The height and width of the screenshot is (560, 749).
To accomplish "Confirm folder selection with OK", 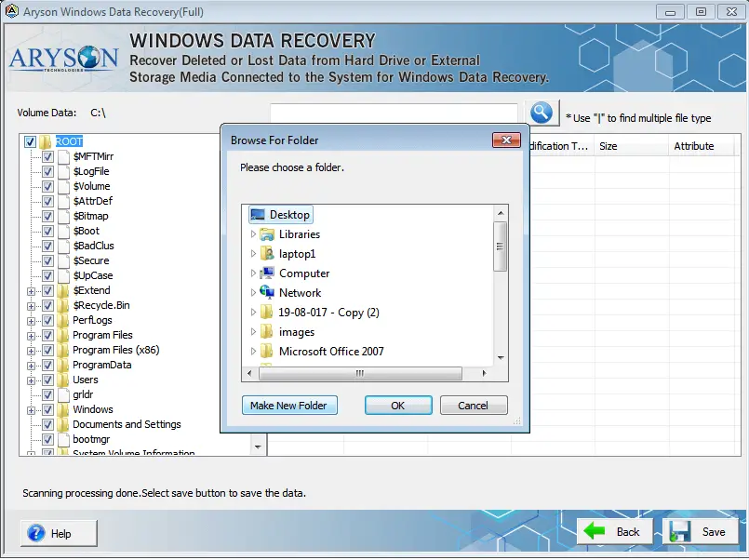I will (397, 405).
